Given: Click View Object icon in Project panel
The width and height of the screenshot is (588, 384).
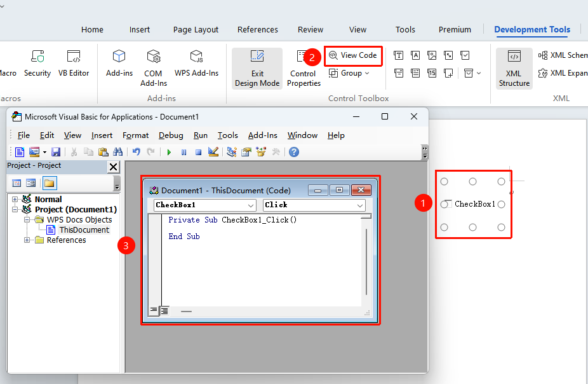Looking at the screenshot, I should tap(30, 183).
